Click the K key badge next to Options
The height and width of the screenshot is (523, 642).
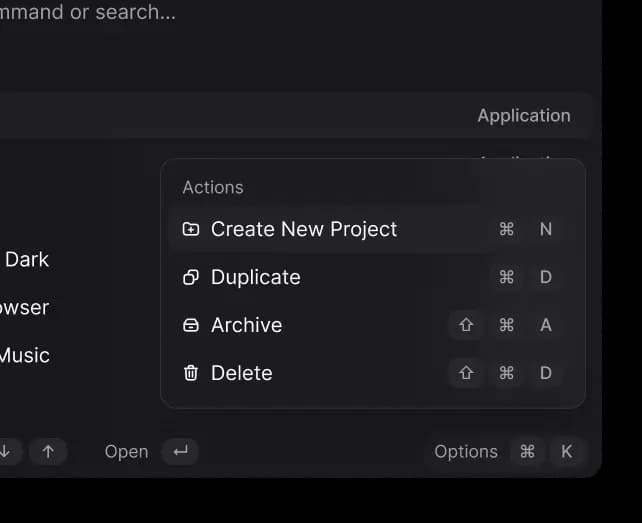coord(567,452)
